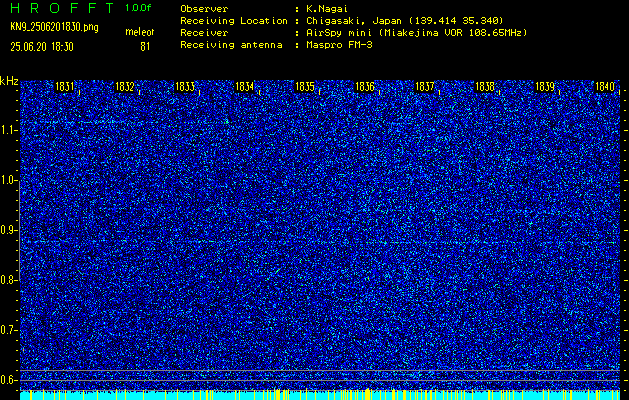Click the 1834 time marker
Screen dimensions: 629x400
coord(244,86)
